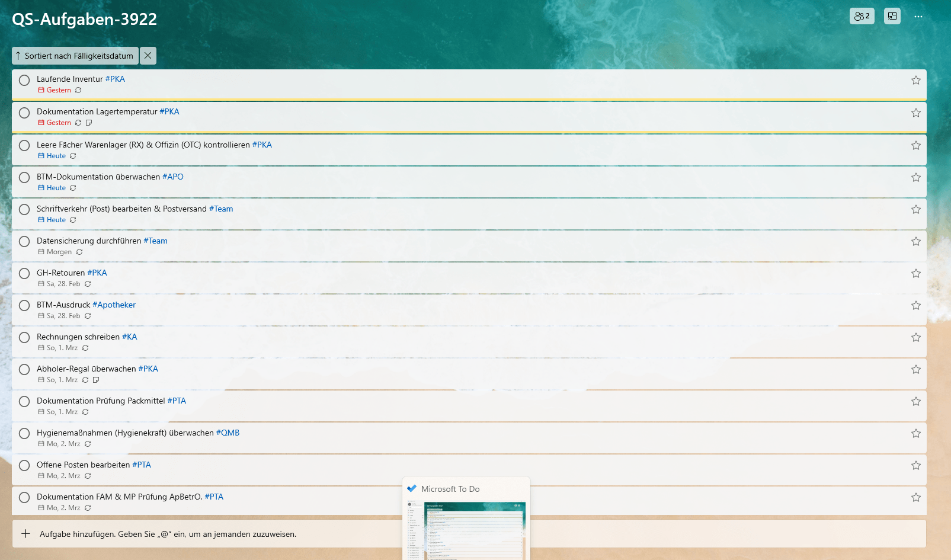The image size is (951, 560).
Task: Mark BTM-Dokumentation überwachen as important
Action: tap(915, 177)
